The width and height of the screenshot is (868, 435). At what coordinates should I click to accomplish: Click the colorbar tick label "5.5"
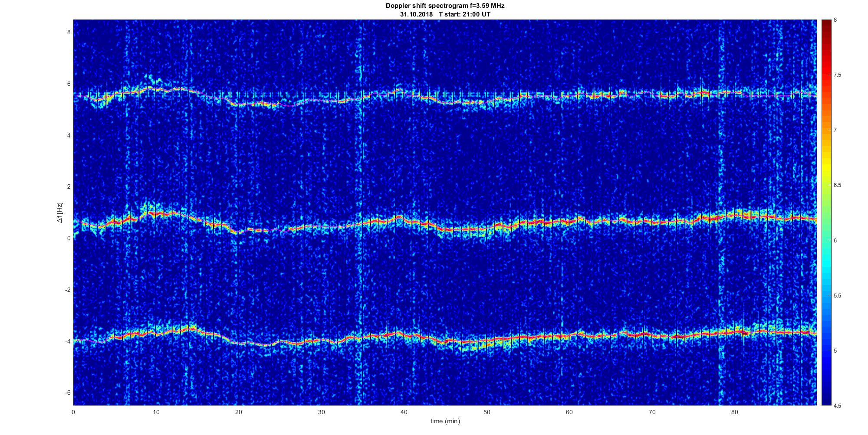[837, 295]
